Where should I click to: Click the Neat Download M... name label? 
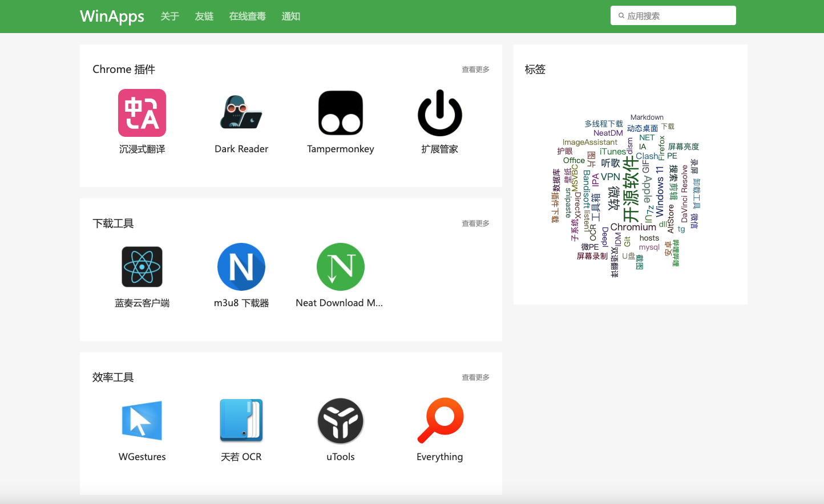340,303
